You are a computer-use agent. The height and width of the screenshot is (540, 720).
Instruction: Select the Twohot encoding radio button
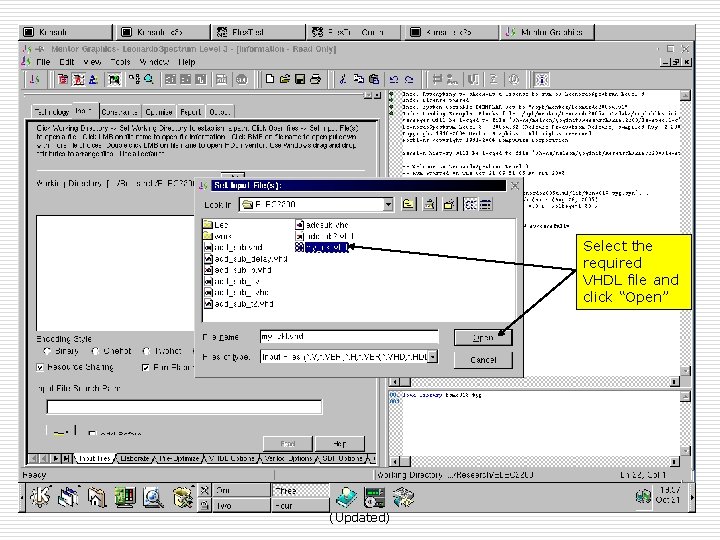(146, 351)
